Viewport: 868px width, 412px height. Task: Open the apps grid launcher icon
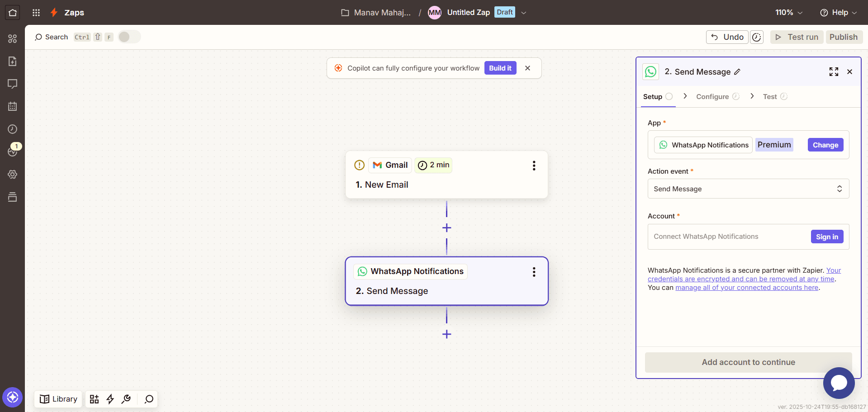[x=36, y=13]
